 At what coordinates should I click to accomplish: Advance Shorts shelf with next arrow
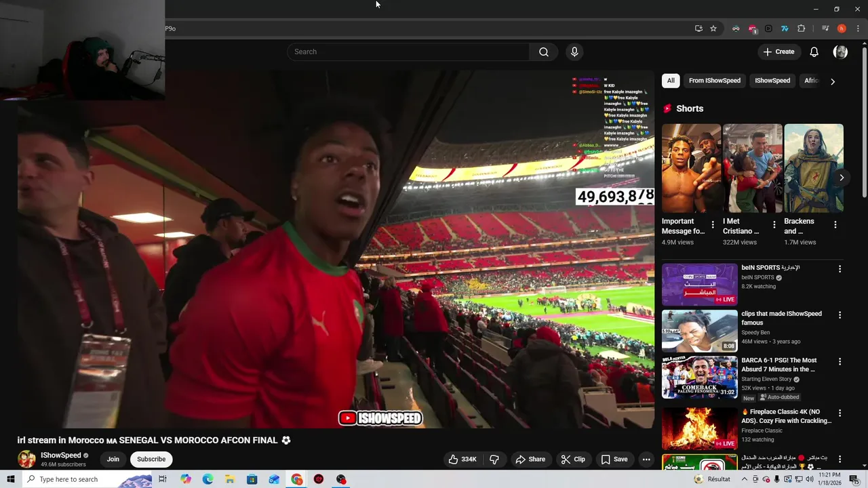point(842,178)
